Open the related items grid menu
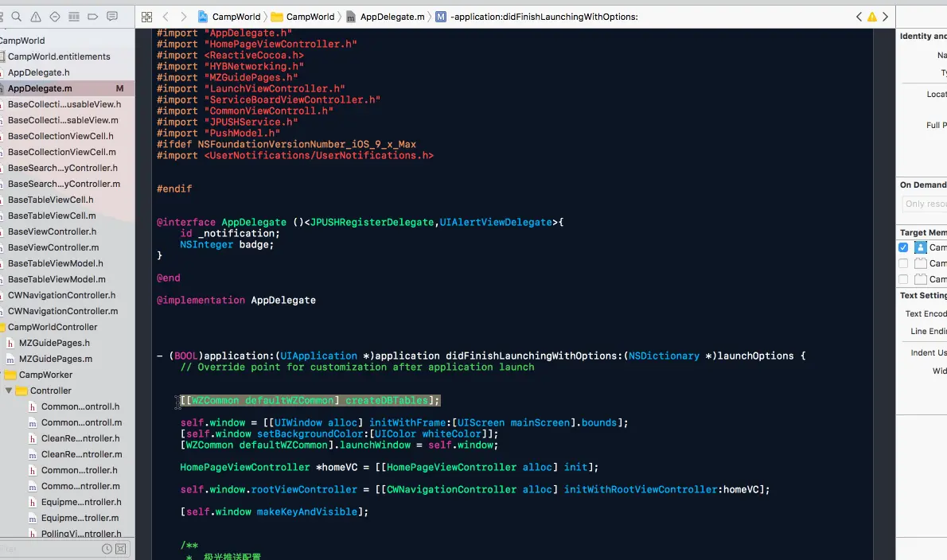Viewport: 947px width, 560px height. coord(146,17)
